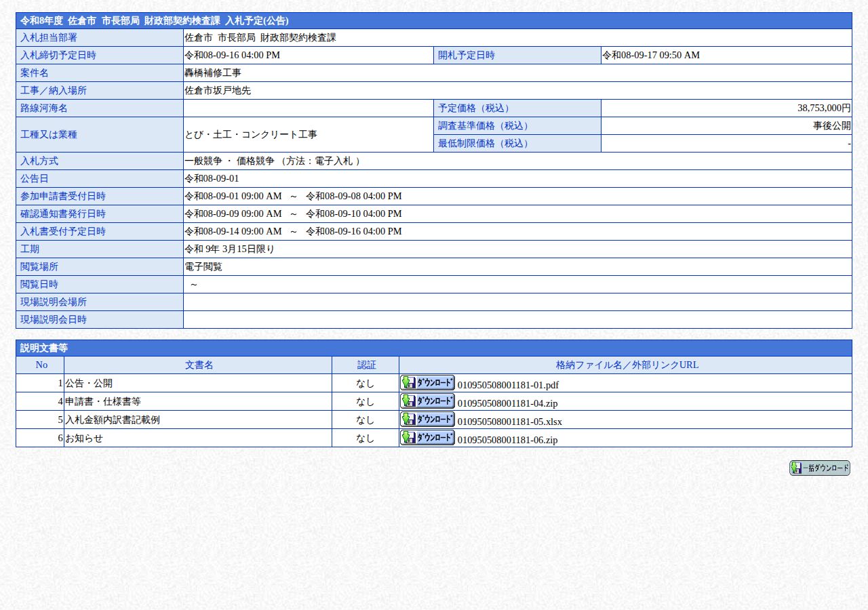Click the value 令和 9年 3月15日限り
The height and width of the screenshot is (610, 868).
coord(229,249)
